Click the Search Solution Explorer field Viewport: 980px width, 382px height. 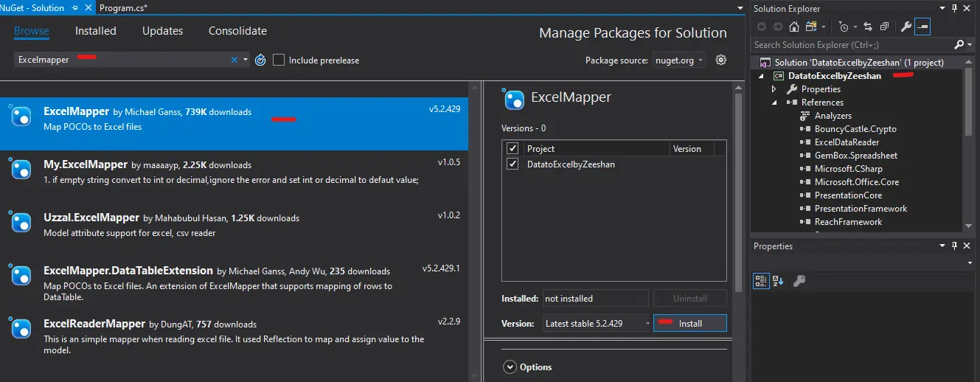[852, 45]
